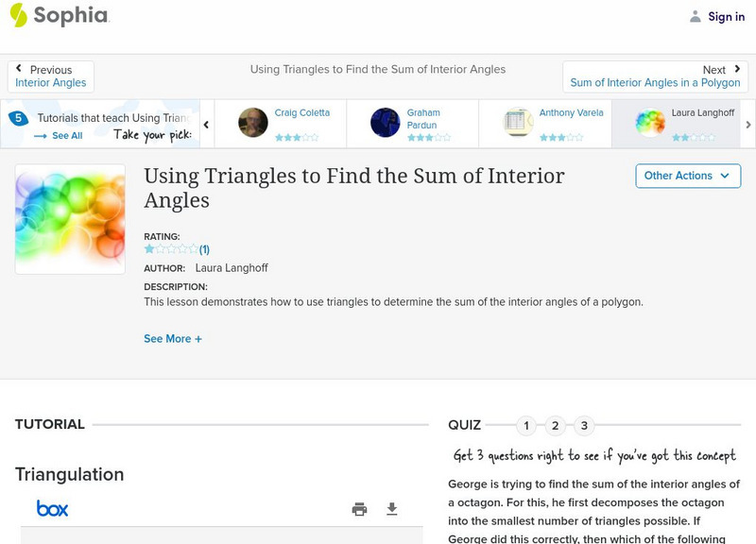
Task: Click Craig Coletta's avatar photo
Action: 252,123
